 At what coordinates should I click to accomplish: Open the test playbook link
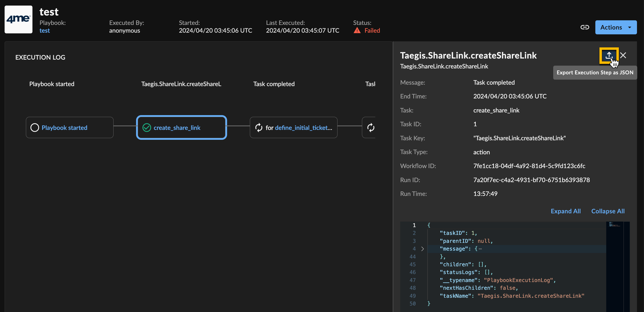[45, 30]
